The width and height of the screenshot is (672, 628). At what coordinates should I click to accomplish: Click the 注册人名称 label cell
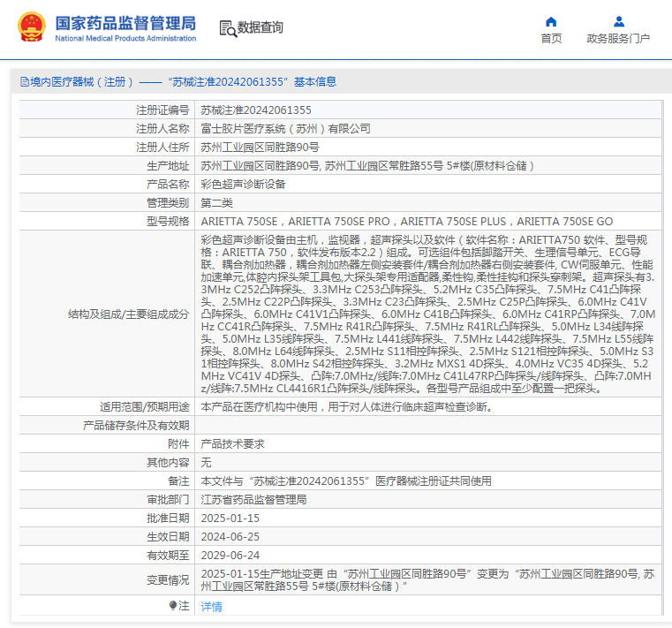(x=107, y=129)
